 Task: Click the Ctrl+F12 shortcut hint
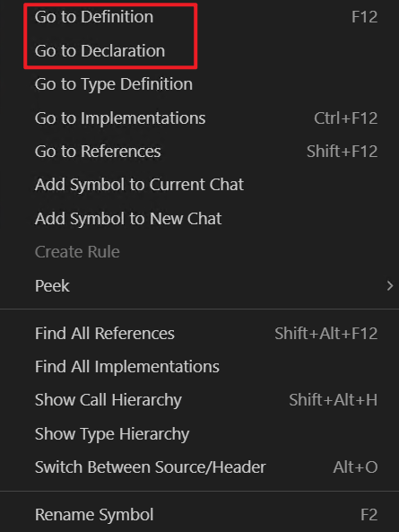(x=346, y=118)
